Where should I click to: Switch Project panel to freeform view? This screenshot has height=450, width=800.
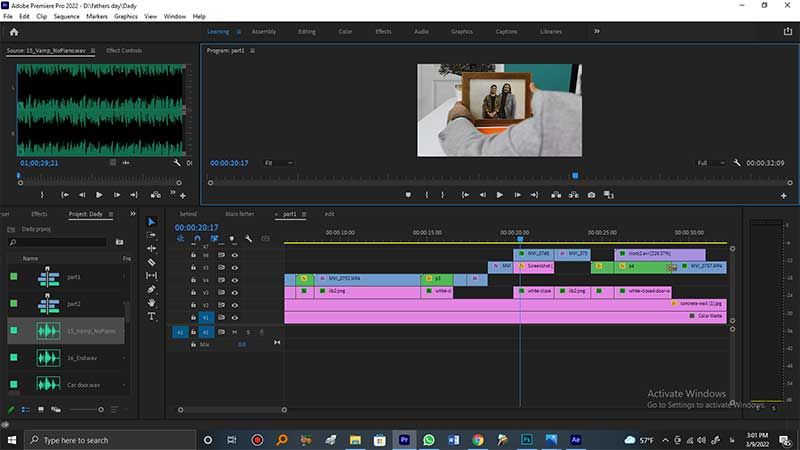pyautogui.click(x=56, y=410)
